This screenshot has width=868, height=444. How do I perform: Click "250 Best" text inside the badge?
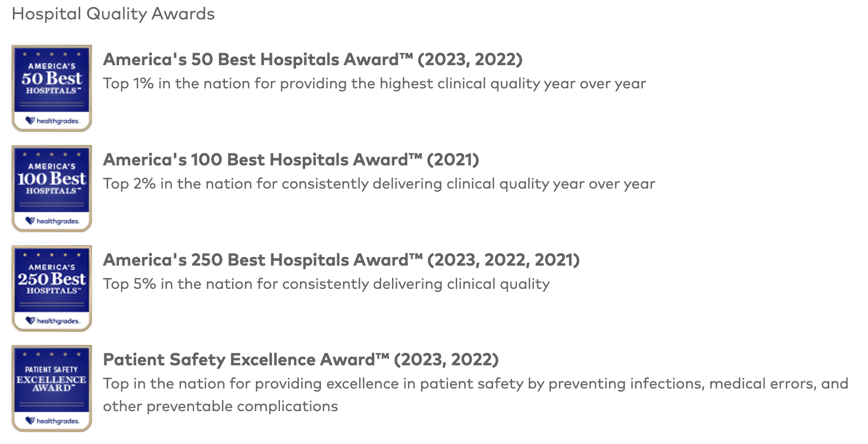[52, 279]
